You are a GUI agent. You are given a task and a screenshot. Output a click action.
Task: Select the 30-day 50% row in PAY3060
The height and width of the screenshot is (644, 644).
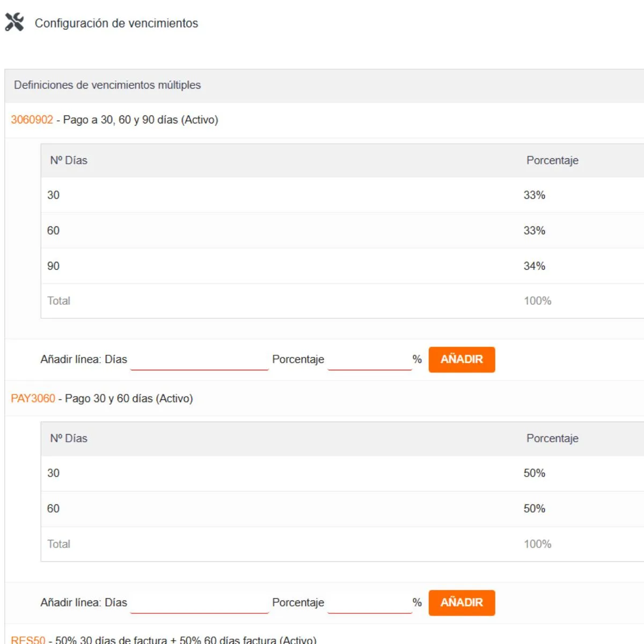pyautogui.click(x=342, y=473)
